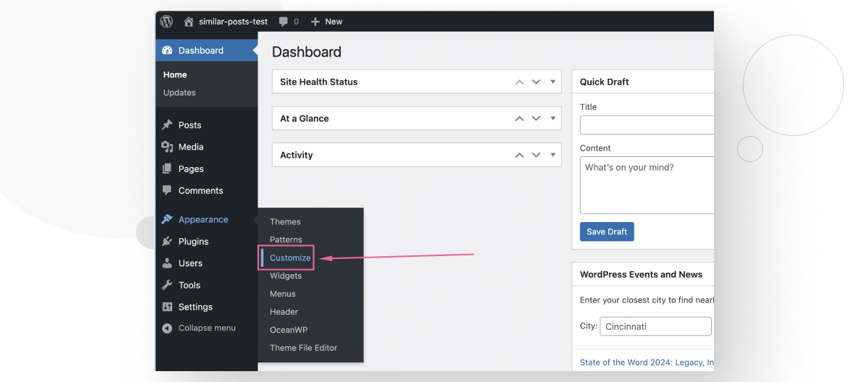868x382 pixels.
Task: Click the Pages icon in sidebar
Action: click(x=167, y=169)
